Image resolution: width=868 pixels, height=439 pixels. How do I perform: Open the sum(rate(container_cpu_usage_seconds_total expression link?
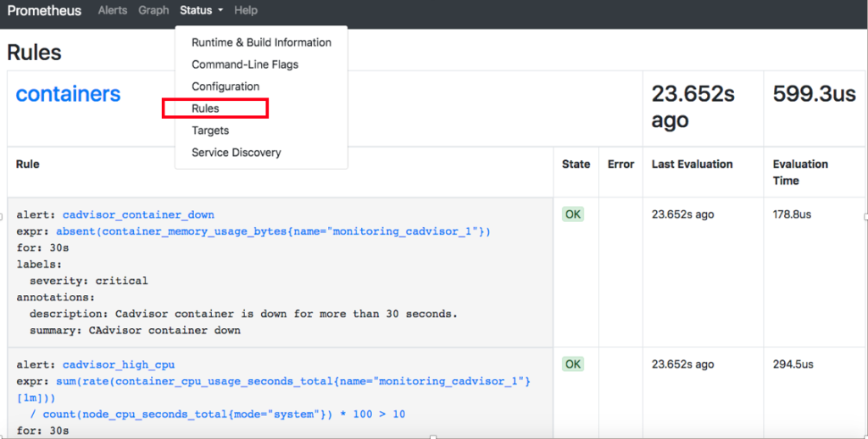click(x=274, y=397)
